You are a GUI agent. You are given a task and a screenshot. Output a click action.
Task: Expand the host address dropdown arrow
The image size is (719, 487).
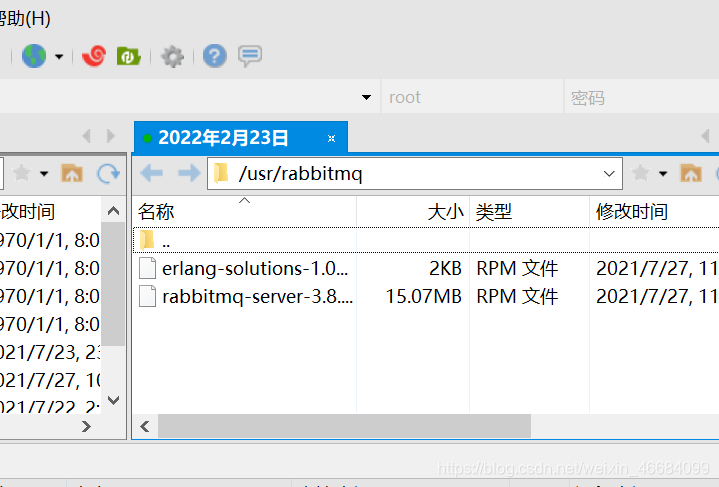coord(366,97)
